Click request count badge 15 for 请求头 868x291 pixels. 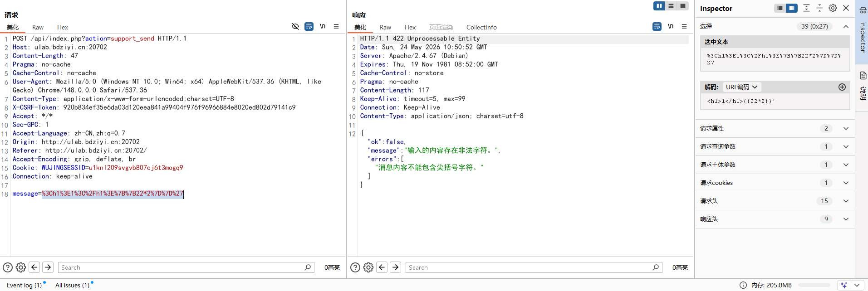(824, 201)
